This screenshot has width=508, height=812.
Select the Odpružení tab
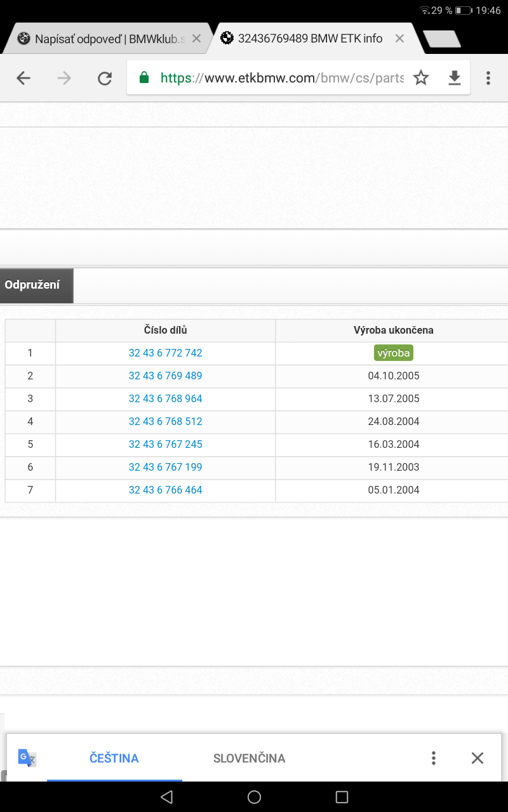click(x=36, y=285)
